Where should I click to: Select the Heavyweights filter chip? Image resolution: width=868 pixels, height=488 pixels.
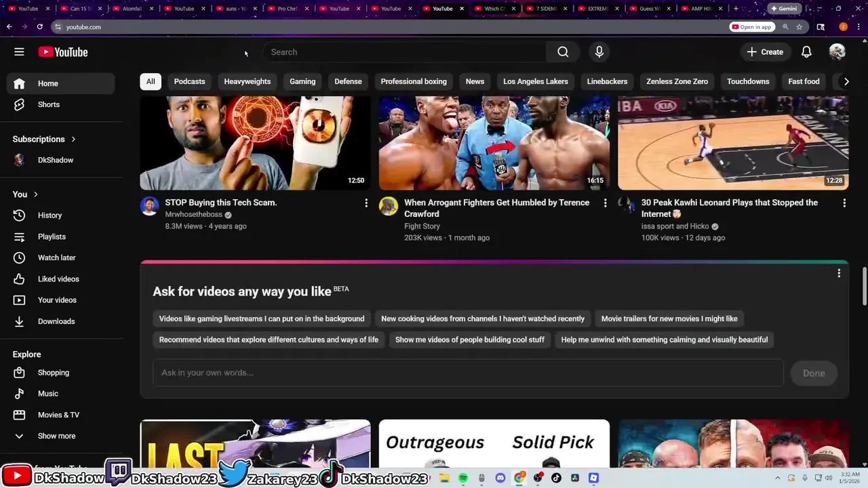[248, 81]
